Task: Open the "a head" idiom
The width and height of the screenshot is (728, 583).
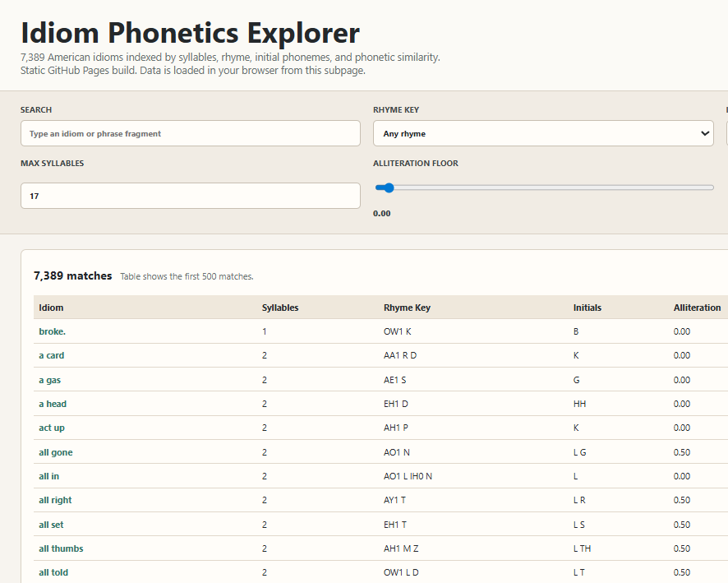Action: click(x=51, y=404)
